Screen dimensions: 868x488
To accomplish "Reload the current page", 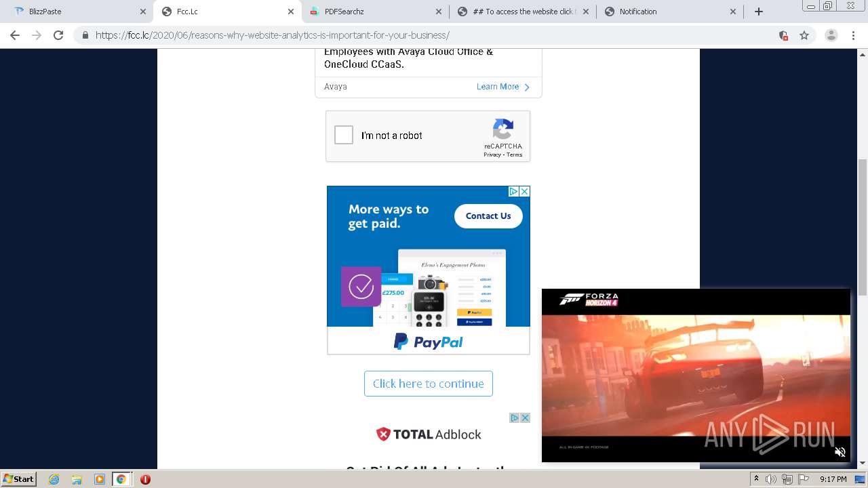I will pyautogui.click(x=58, y=35).
